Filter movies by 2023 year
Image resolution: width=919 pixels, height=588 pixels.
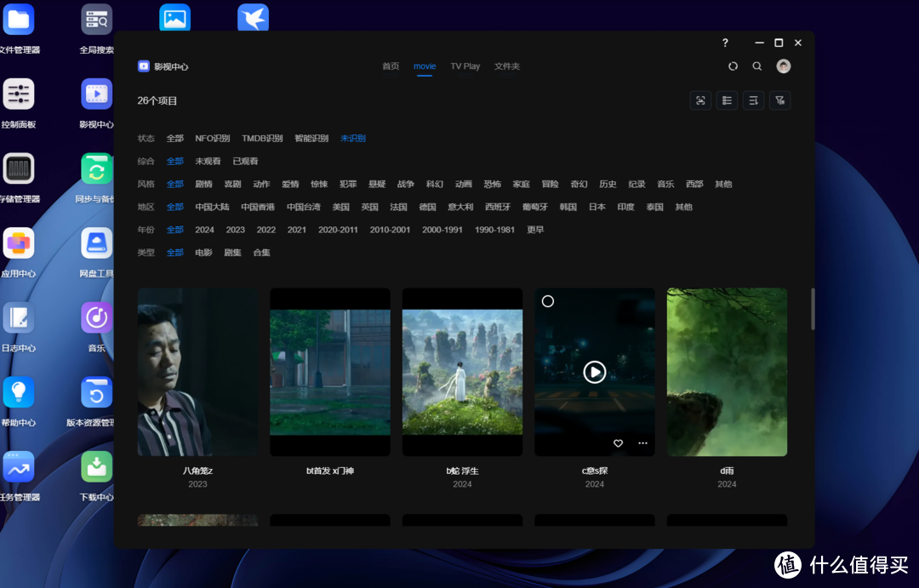pyautogui.click(x=235, y=230)
